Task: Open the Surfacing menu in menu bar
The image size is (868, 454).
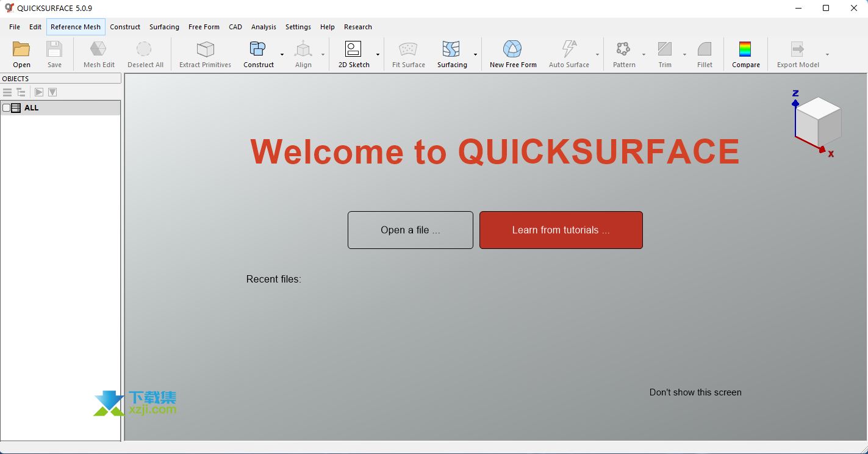Action: tap(164, 27)
